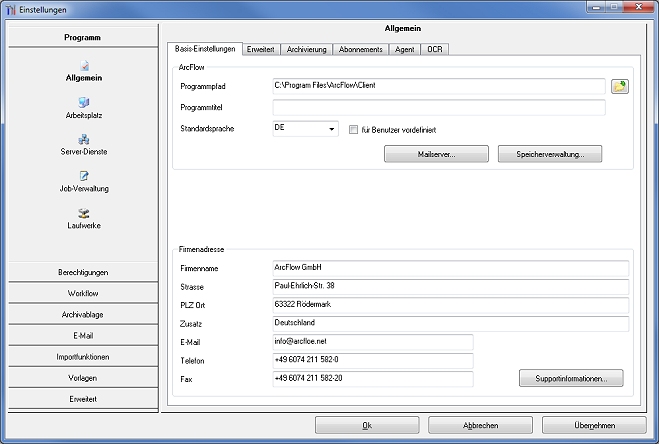
Task: Open the Arbeitsplatz settings icon
Action: pyautogui.click(x=84, y=102)
